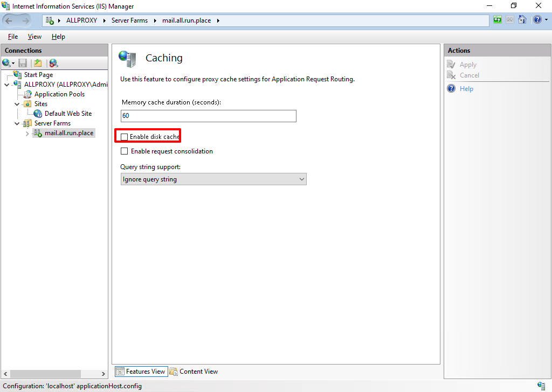Click the Apply icon in Actions
552x392 pixels.
[451, 64]
